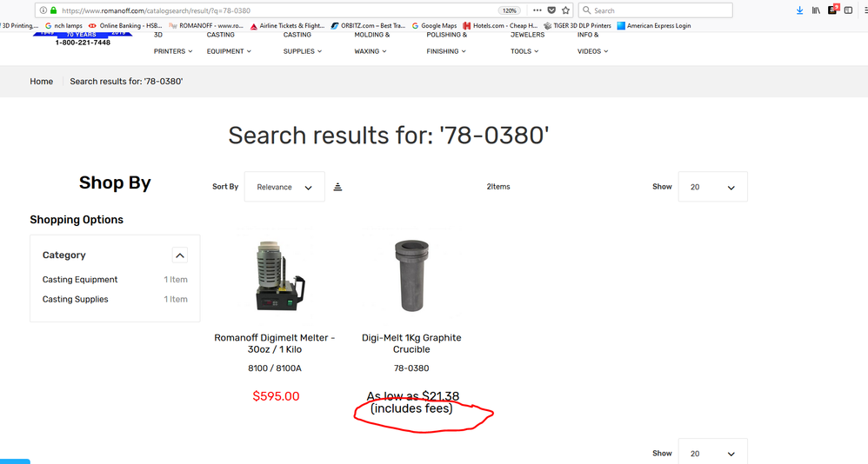Click the 120% zoom level indicator
This screenshot has width=868, height=464.
[509, 10]
